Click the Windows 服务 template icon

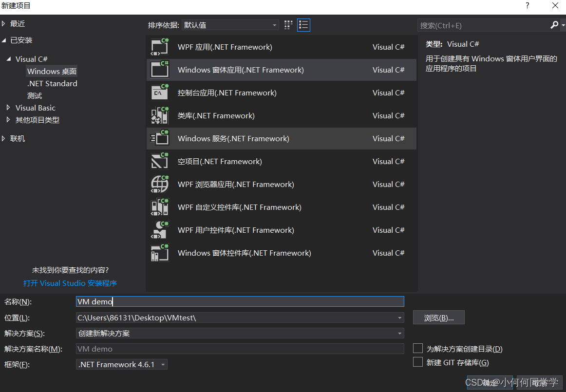pos(160,139)
